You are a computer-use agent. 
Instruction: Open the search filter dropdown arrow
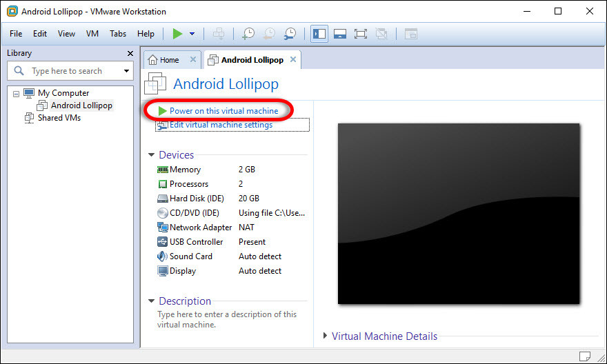pyautogui.click(x=127, y=71)
